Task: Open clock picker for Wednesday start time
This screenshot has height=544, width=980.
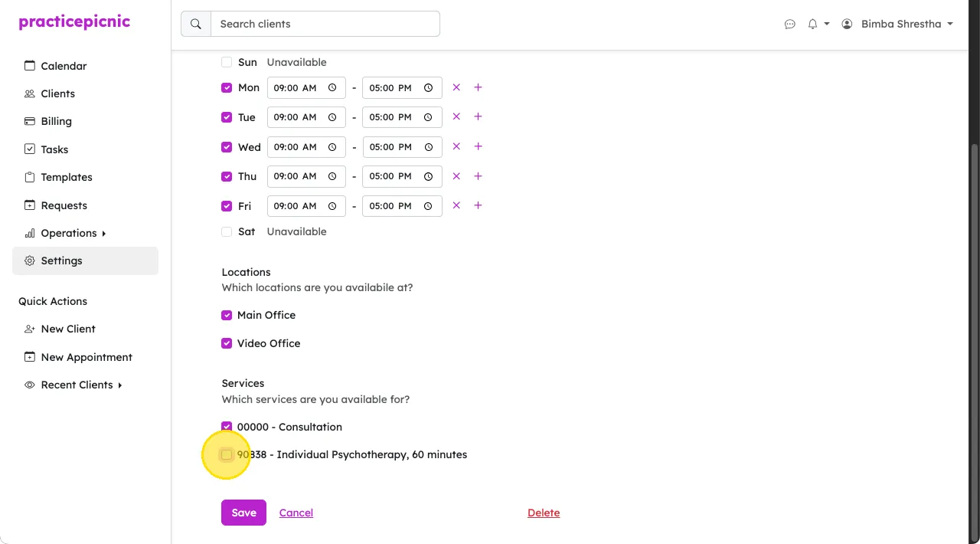Action: [x=332, y=147]
